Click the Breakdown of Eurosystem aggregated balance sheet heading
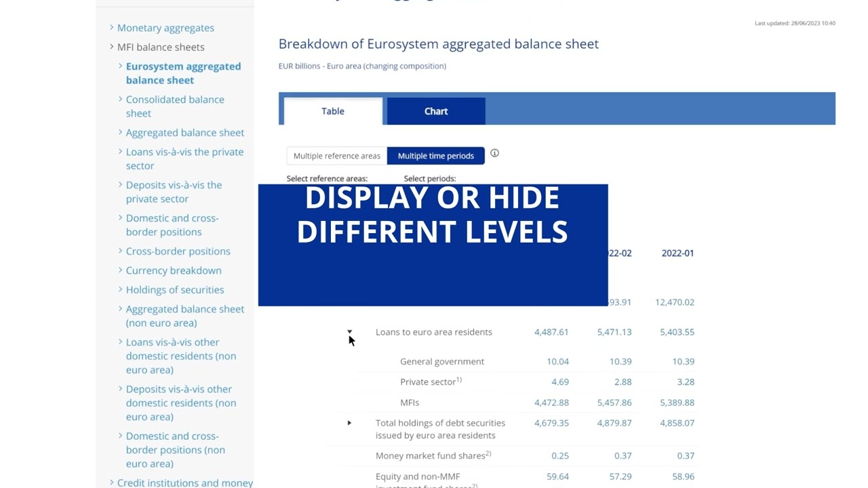 tap(439, 44)
